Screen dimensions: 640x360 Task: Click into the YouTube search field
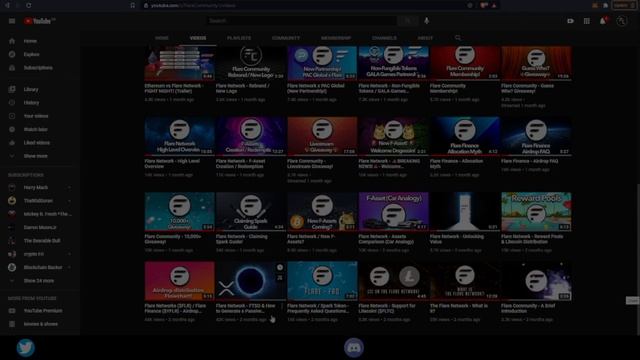coord(301,20)
